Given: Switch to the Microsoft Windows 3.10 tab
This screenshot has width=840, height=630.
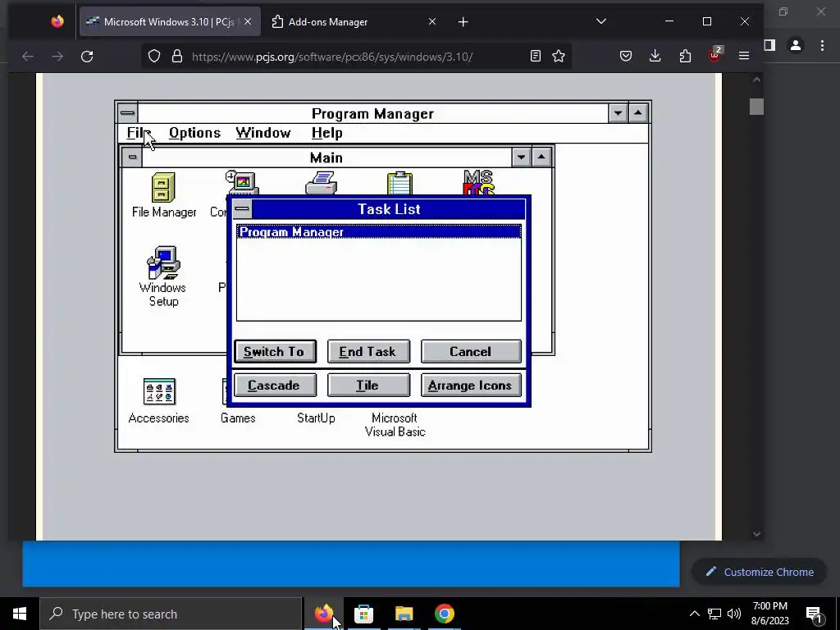Looking at the screenshot, I should pos(170,22).
